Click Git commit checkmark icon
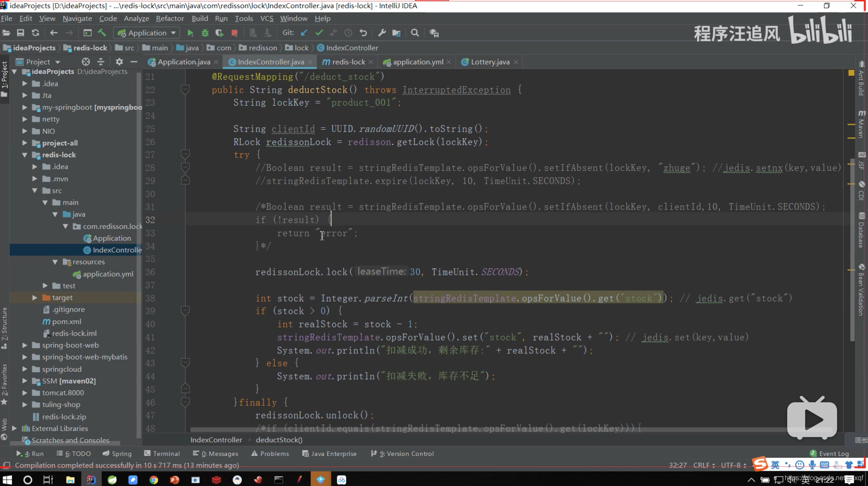 319,33
